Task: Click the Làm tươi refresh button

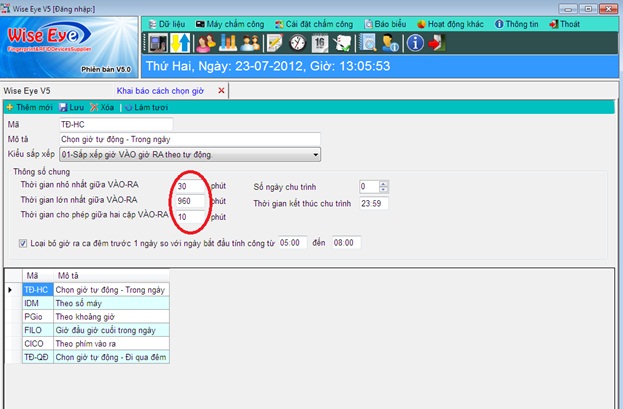Action: [x=146, y=107]
